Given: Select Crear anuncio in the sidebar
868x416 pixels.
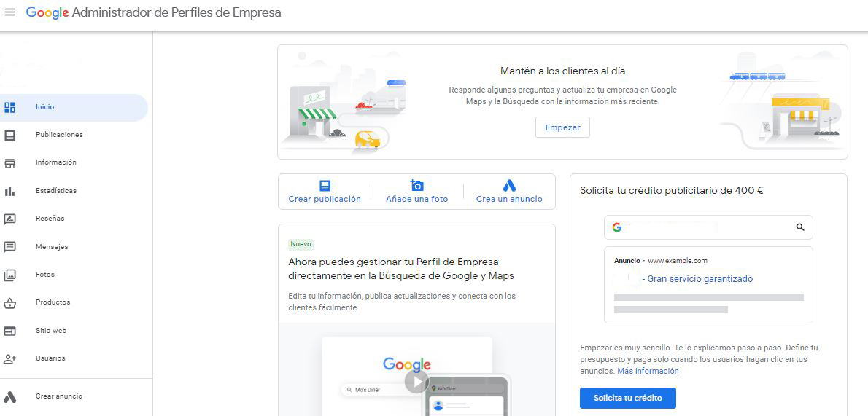Looking at the screenshot, I should [x=58, y=396].
